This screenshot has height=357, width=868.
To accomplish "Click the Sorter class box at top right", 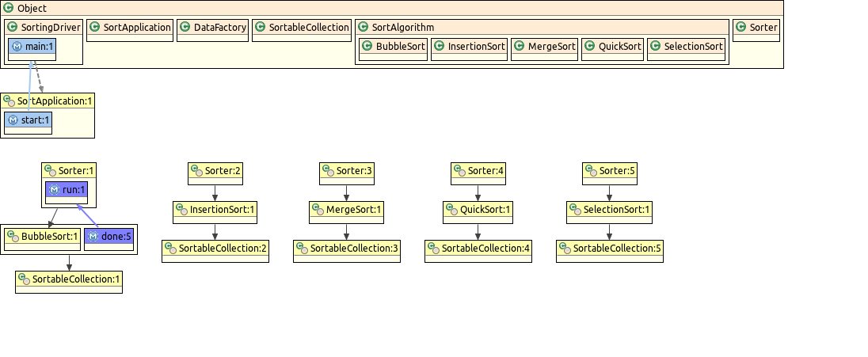I will [756, 28].
